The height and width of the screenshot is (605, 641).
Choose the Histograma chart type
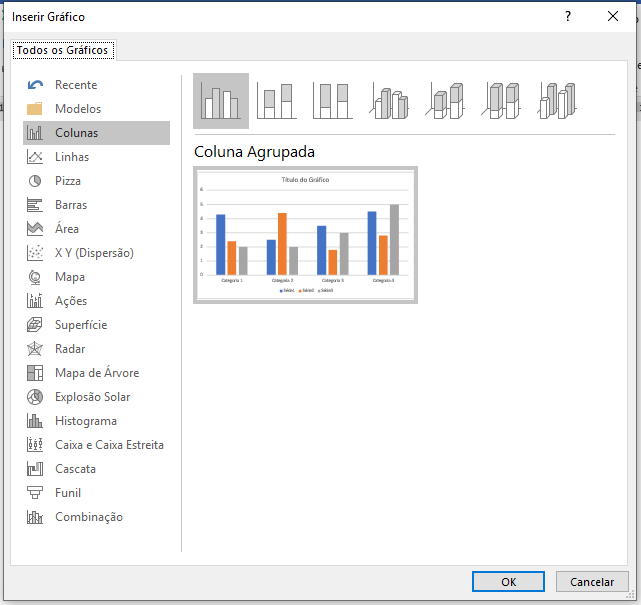[86, 421]
